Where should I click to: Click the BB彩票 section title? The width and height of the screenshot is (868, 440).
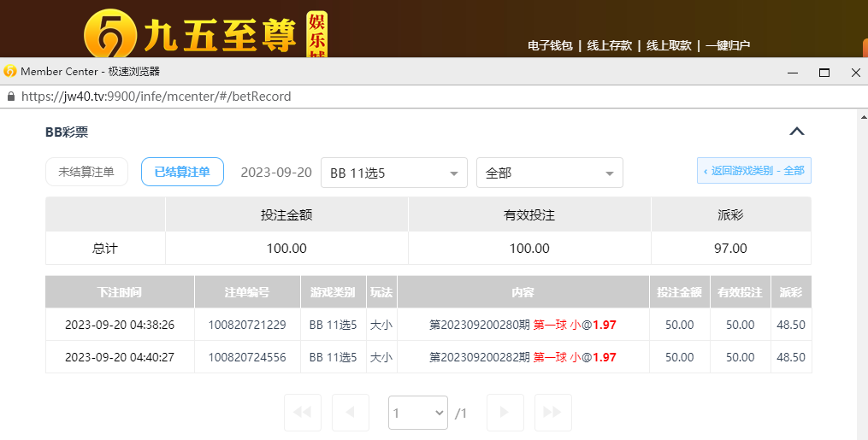pos(67,132)
